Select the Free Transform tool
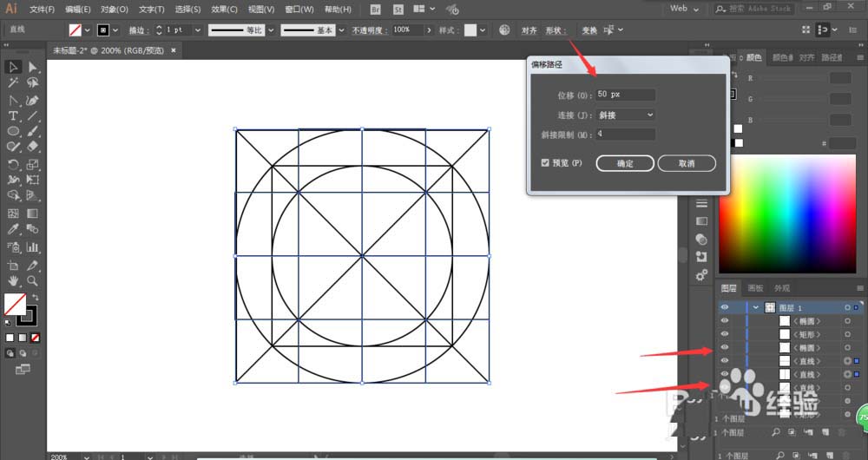The width and height of the screenshot is (868, 460). [x=33, y=180]
